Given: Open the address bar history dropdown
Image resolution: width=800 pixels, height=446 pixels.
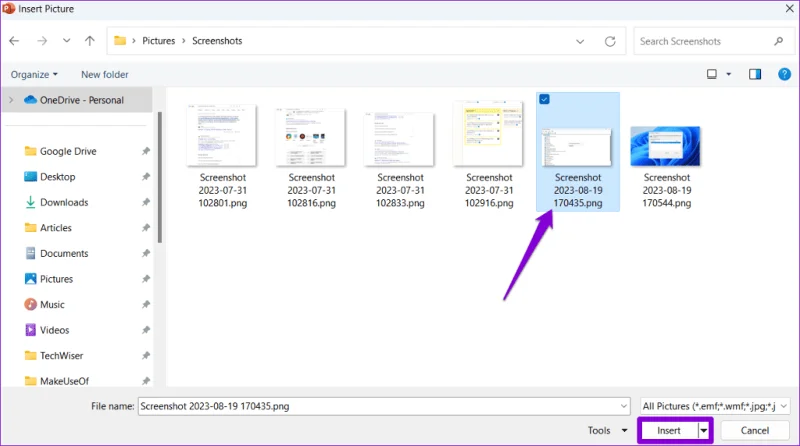Looking at the screenshot, I should point(580,41).
